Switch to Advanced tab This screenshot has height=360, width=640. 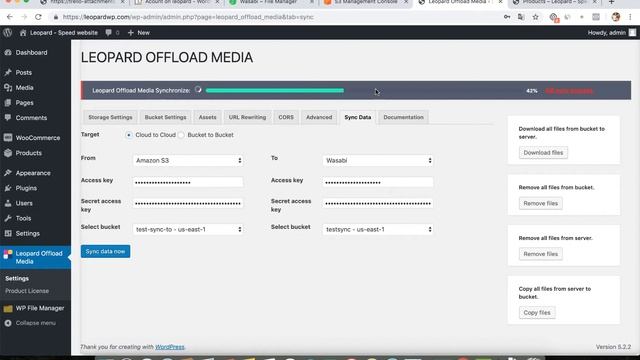319,117
